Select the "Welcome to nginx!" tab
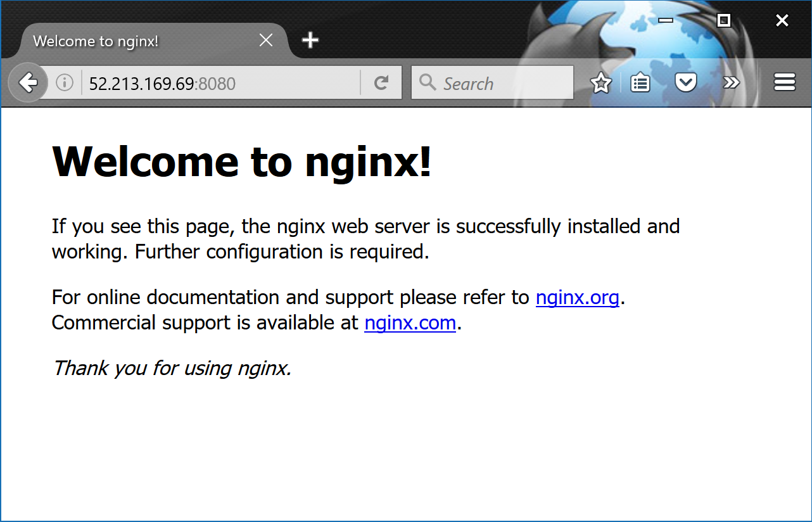The image size is (812, 522). point(127,41)
